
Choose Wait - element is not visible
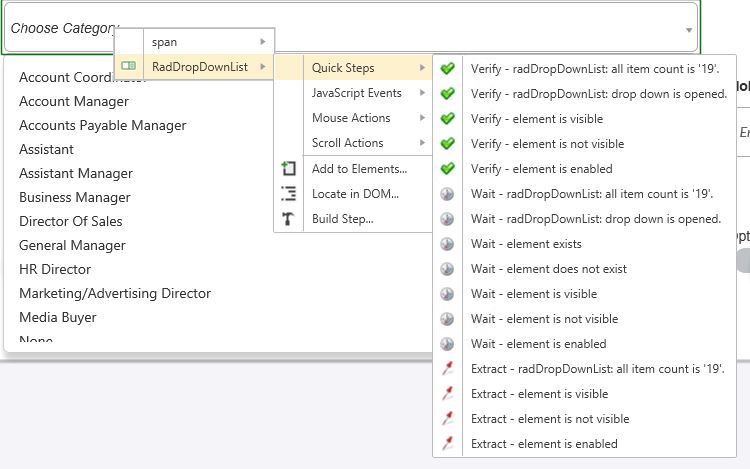point(544,319)
